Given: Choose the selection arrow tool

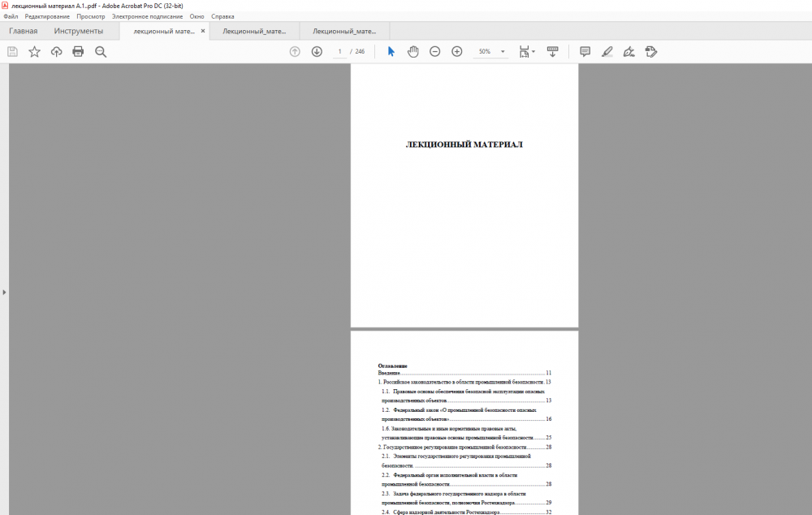Looking at the screenshot, I should click(x=391, y=52).
